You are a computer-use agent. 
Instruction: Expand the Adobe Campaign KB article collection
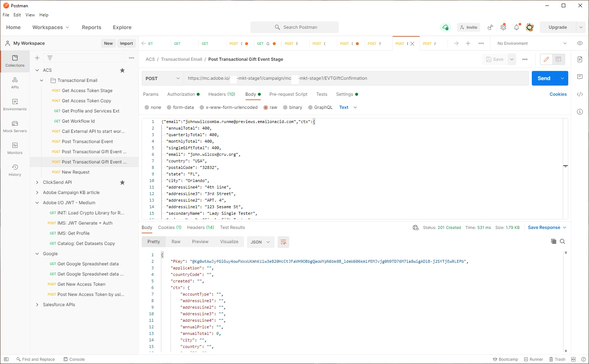37,193
